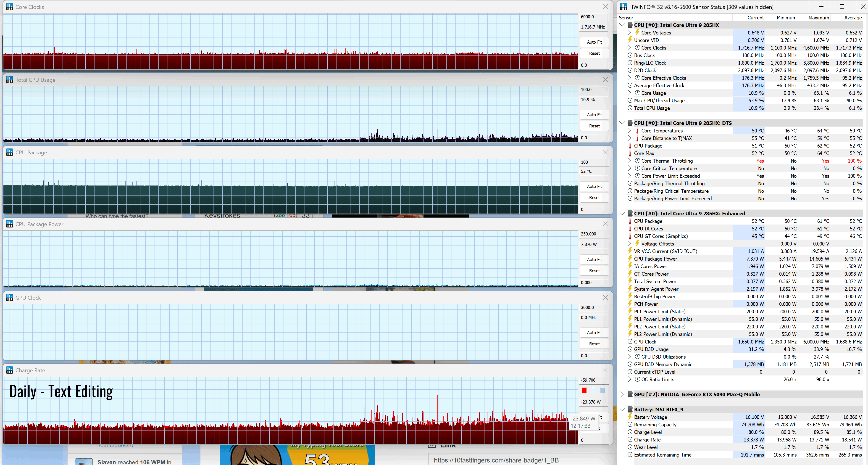Collapse the Battery MSI BIF0_9 group

coord(622,409)
